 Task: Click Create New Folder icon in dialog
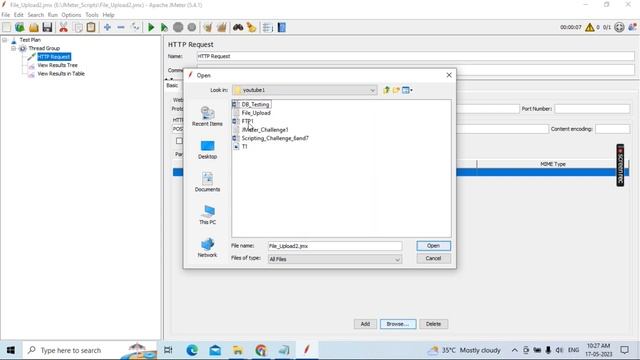point(396,90)
